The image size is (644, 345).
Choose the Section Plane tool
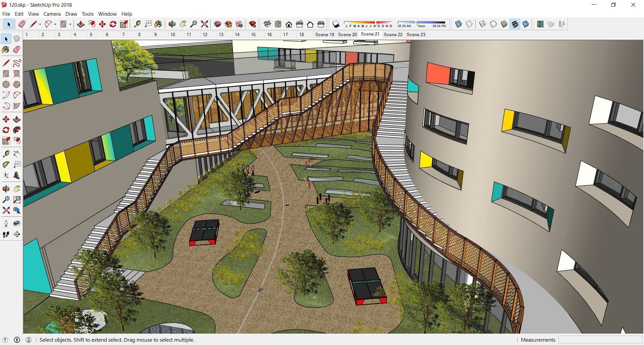pos(16,234)
